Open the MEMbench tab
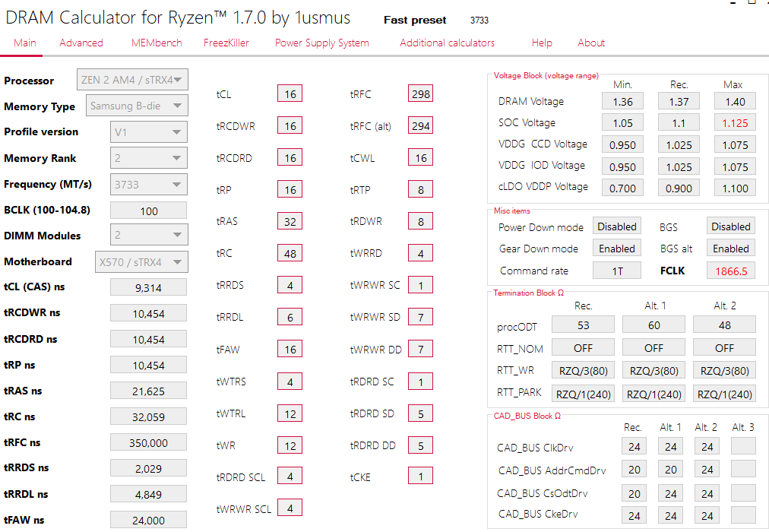 pyautogui.click(x=157, y=43)
